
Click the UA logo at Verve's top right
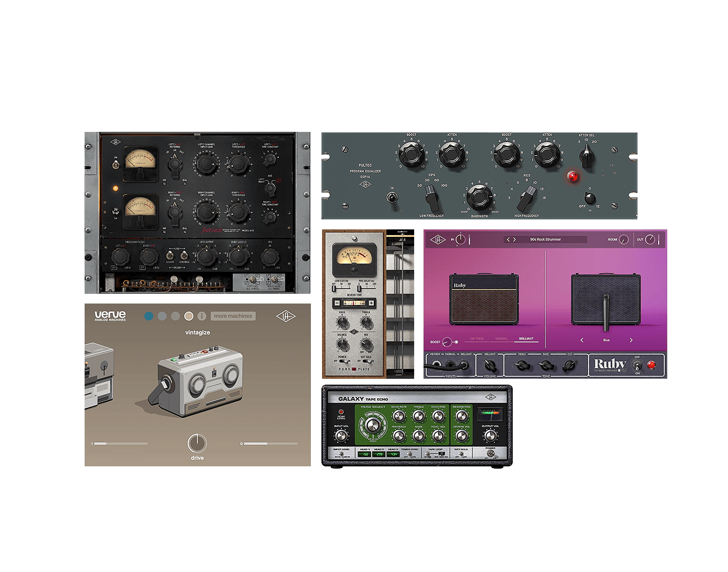[x=286, y=316]
